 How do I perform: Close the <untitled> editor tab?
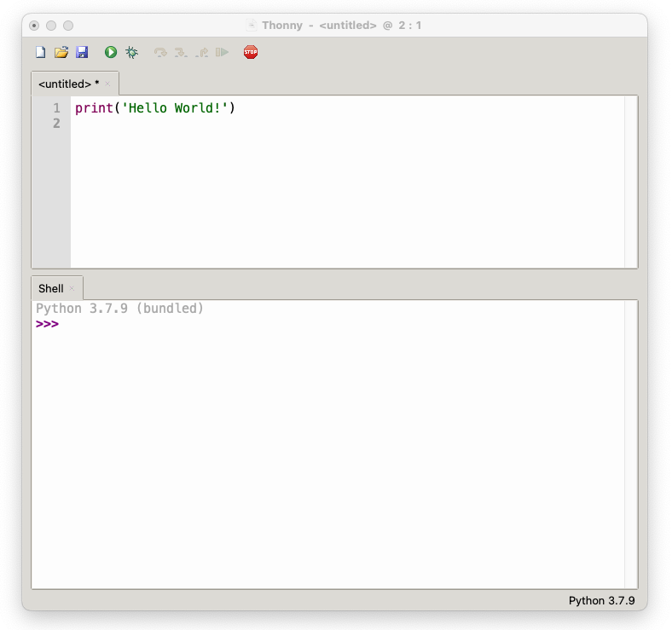pos(107,84)
